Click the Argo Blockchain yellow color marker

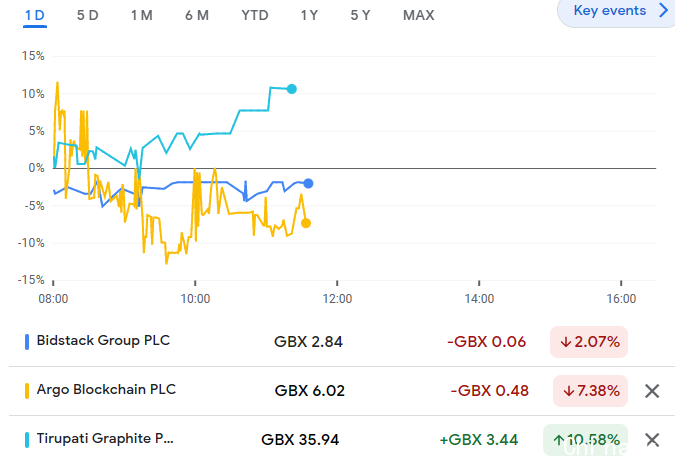(x=27, y=391)
